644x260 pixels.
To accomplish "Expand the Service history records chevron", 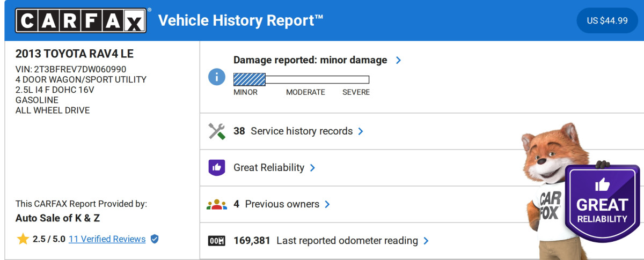I will pos(361,131).
